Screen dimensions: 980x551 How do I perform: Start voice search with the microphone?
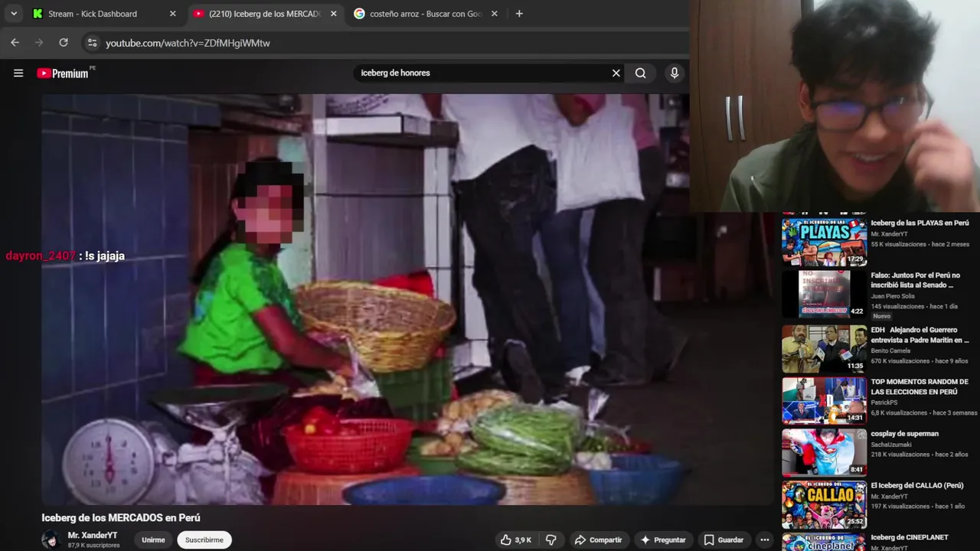click(x=675, y=73)
